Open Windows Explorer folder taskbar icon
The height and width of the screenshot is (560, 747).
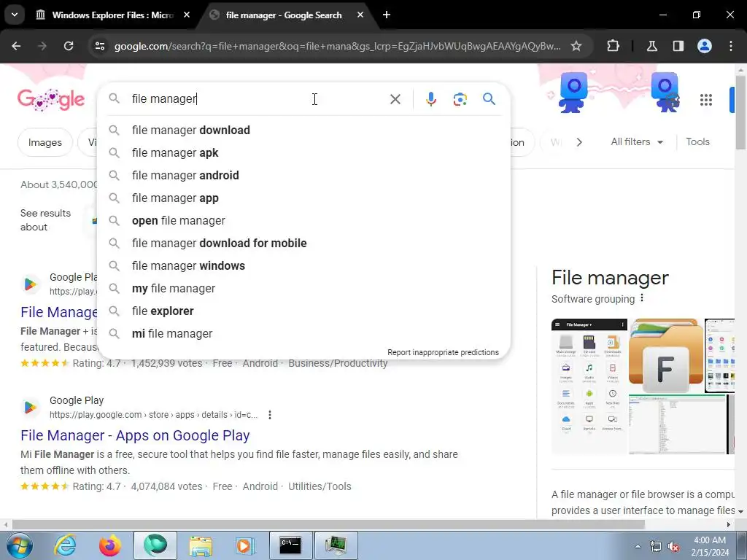point(201,545)
